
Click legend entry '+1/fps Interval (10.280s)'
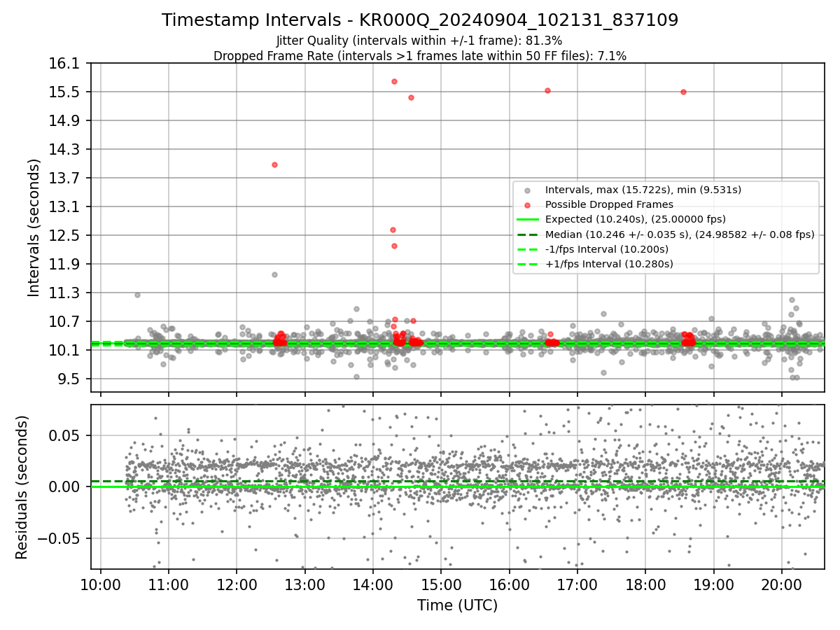pos(608,264)
